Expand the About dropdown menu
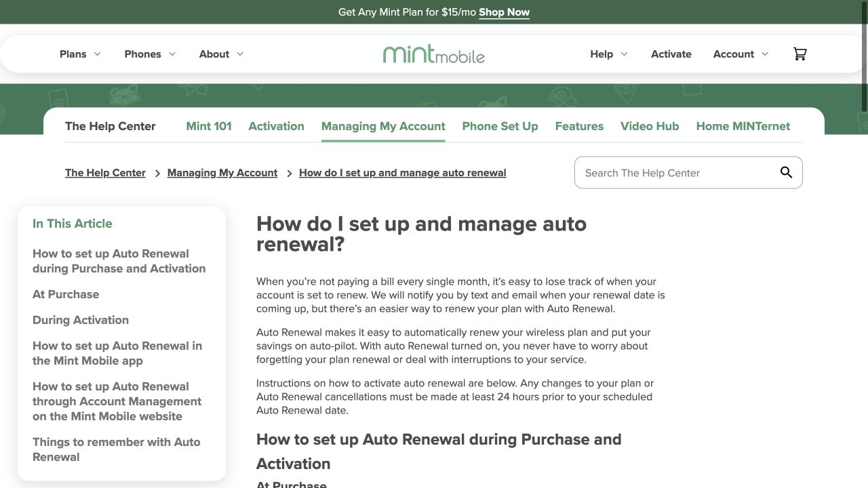 point(221,54)
